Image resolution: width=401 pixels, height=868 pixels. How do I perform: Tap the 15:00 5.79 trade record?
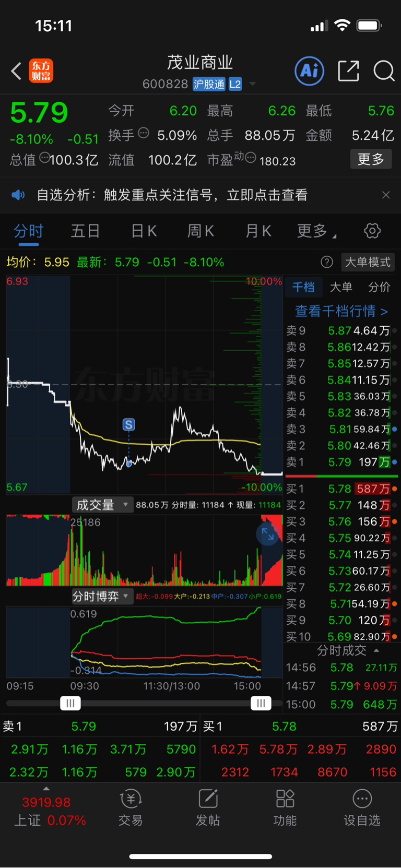[x=341, y=705]
